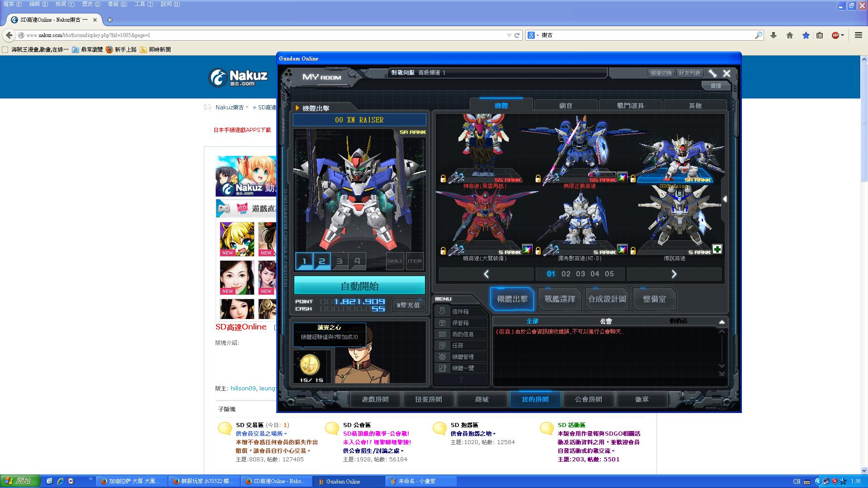
Task: Open 機體管理 Gundam head icon
Action: (x=442, y=357)
